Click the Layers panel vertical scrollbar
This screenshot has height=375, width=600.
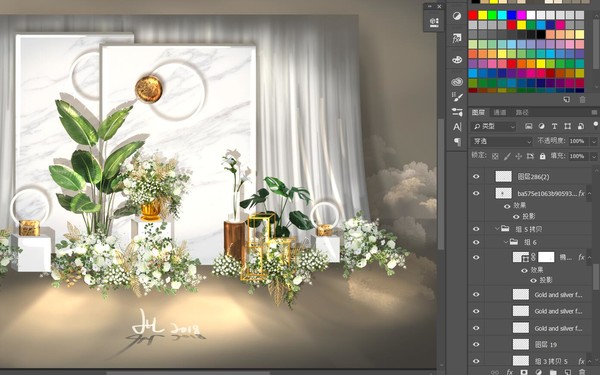[595, 276]
